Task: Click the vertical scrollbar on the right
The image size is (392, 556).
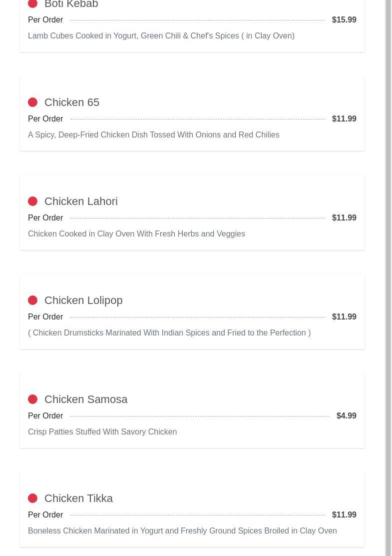Action: pyautogui.click(x=388, y=278)
